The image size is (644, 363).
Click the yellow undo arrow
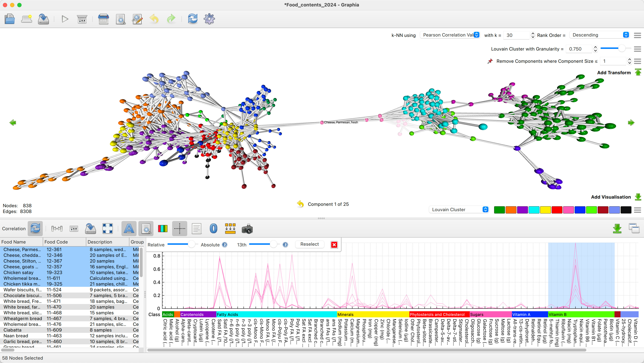pos(154,19)
